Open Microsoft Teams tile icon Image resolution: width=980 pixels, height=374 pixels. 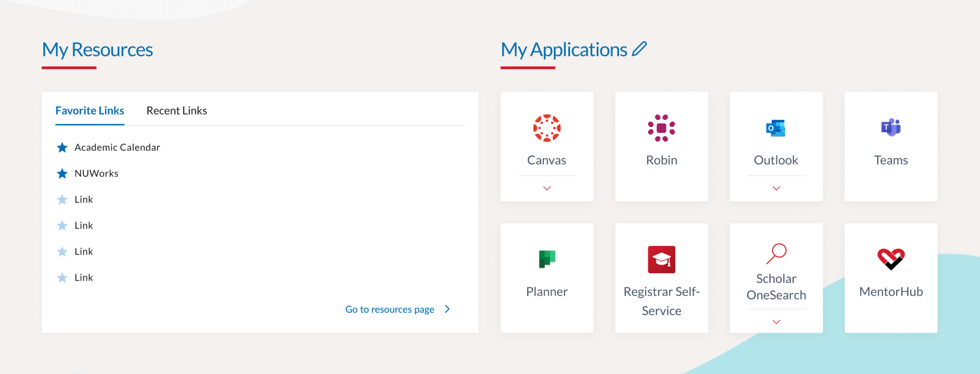tap(891, 128)
